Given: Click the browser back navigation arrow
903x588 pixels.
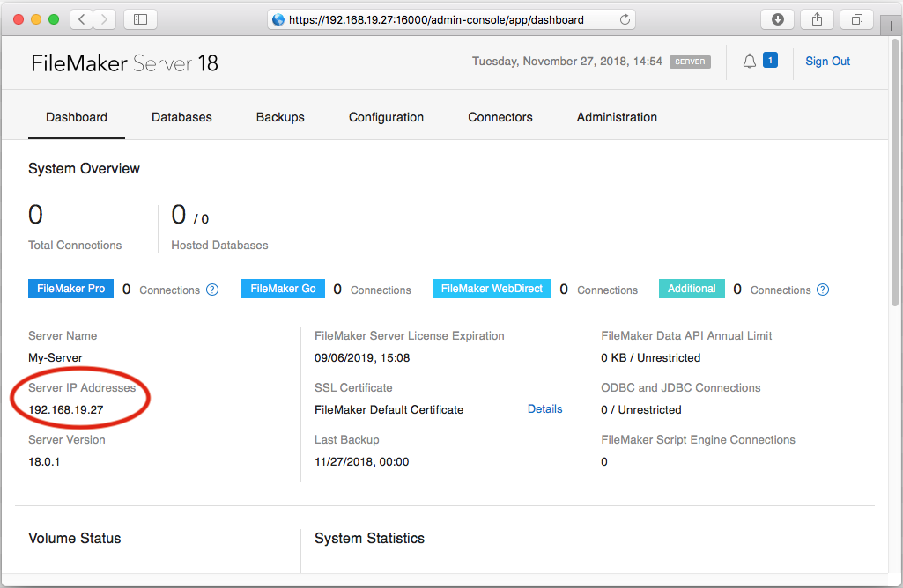Looking at the screenshot, I should click(x=80, y=18).
